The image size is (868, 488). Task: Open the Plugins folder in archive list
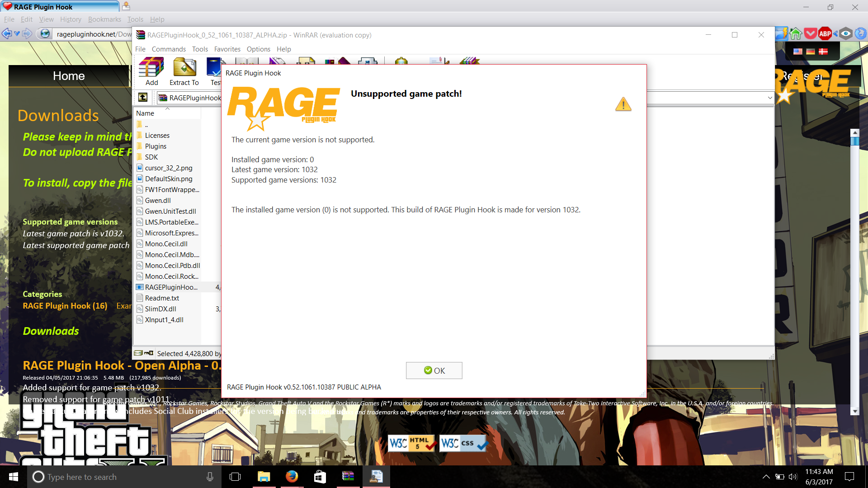click(156, 146)
